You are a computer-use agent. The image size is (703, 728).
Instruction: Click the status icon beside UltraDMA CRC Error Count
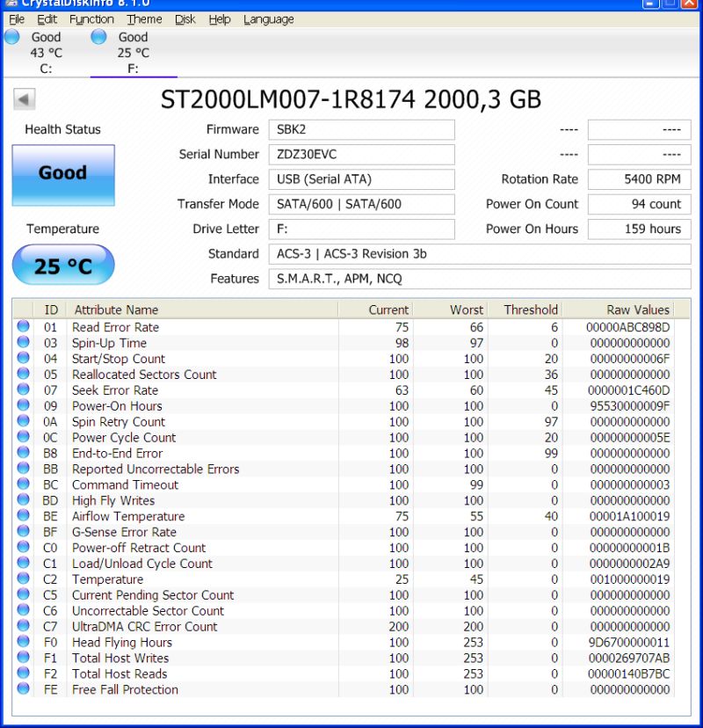pyautogui.click(x=22, y=627)
